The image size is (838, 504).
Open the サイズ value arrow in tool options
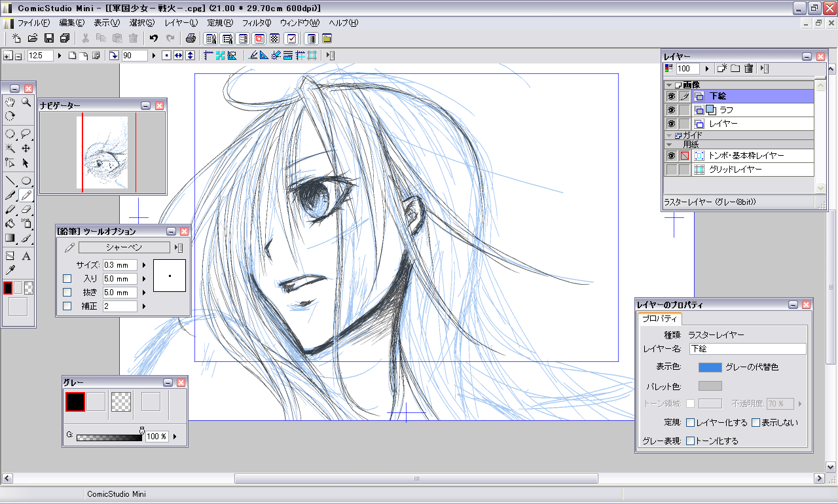[x=143, y=265]
